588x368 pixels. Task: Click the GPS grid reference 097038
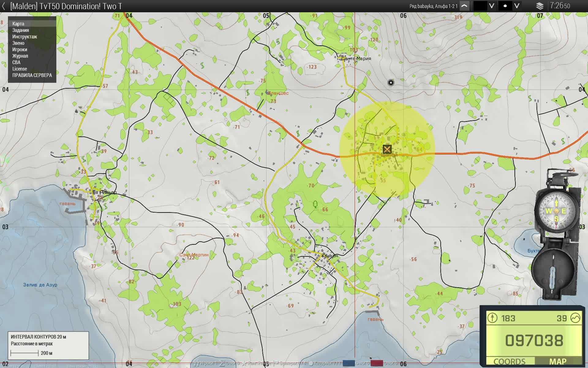534,340
